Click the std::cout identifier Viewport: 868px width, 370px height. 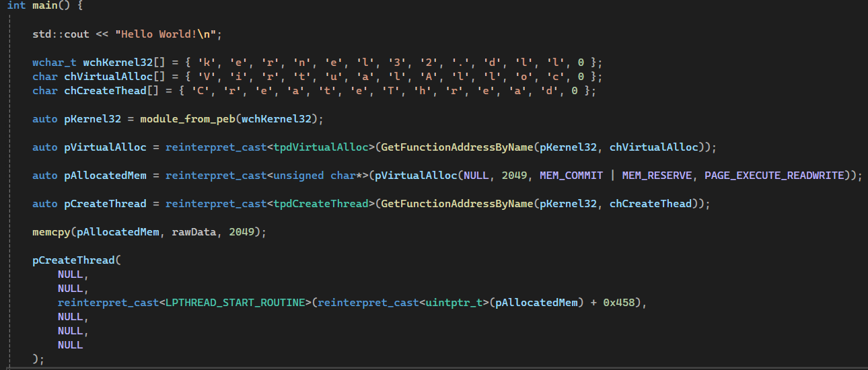[61, 34]
